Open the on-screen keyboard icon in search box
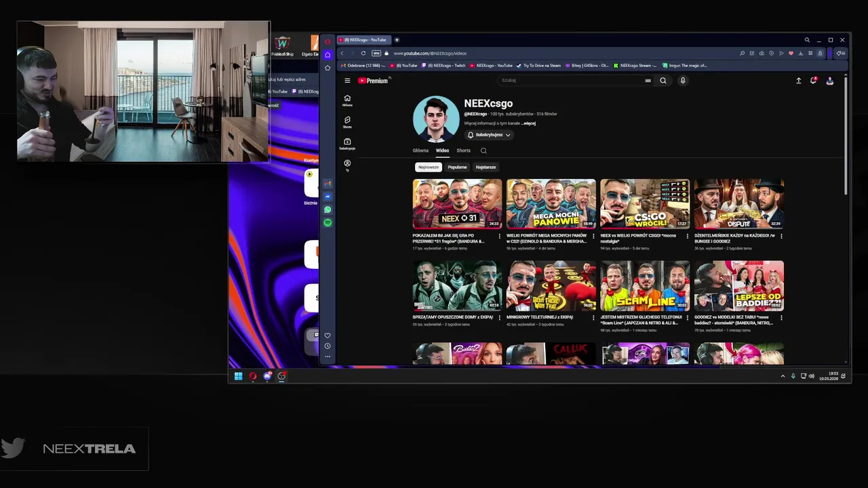This screenshot has width=868, height=488. click(x=648, y=81)
